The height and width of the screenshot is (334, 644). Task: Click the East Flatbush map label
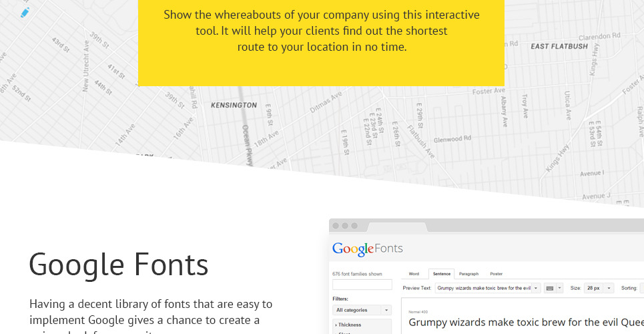point(559,47)
